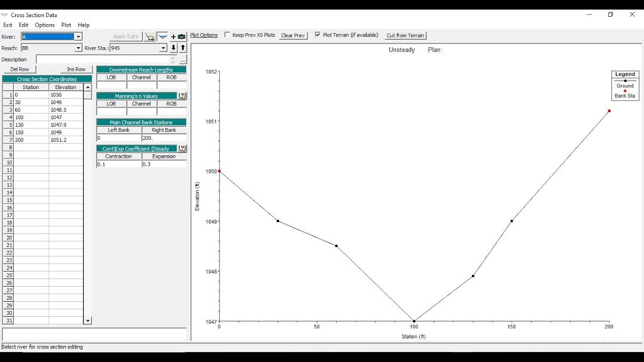This screenshot has width=644, height=362.
Task: Click the Manning's n LOB value cell
Action: (x=111, y=112)
